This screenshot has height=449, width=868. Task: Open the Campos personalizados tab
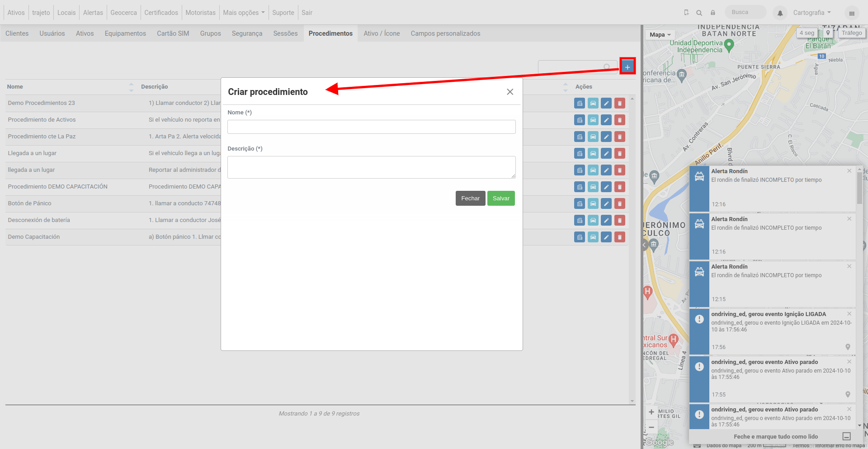coord(445,33)
